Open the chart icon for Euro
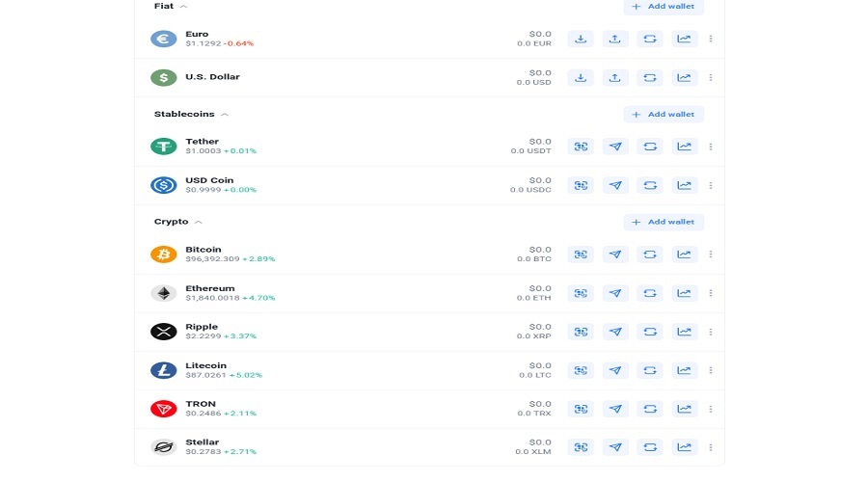The image size is (868, 482). 684,39
